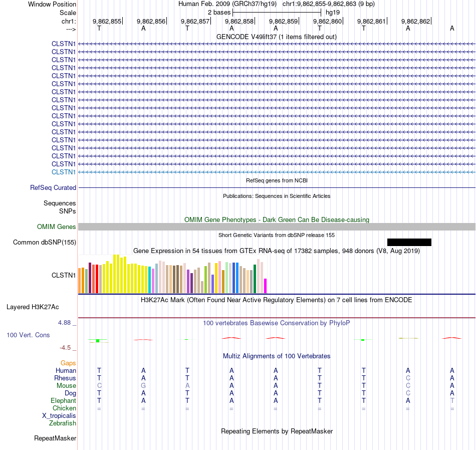Select the Mouse alignment row label
Image resolution: width=476 pixels, height=450 pixels.
[66, 386]
